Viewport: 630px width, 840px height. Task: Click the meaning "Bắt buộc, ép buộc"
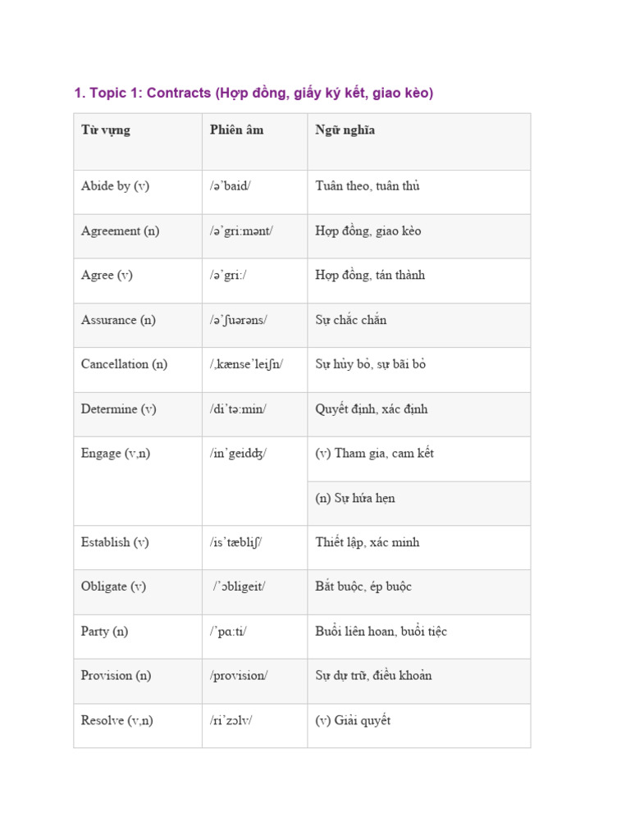[363, 587]
